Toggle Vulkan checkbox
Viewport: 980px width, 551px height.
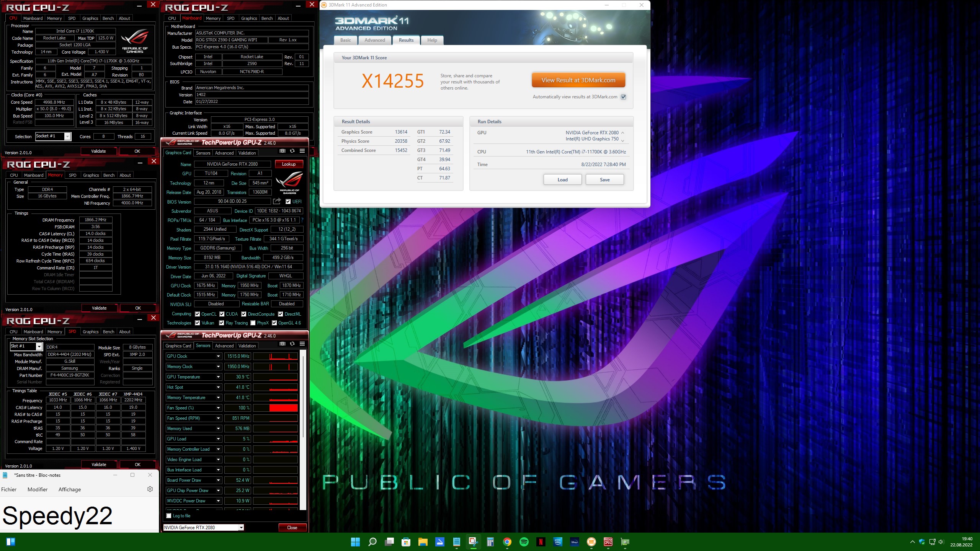[198, 323]
